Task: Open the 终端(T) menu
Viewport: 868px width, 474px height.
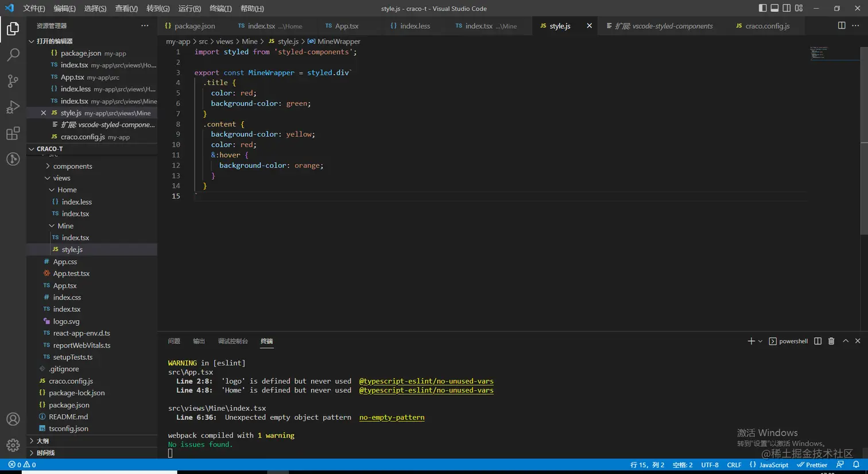Action: point(220,9)
